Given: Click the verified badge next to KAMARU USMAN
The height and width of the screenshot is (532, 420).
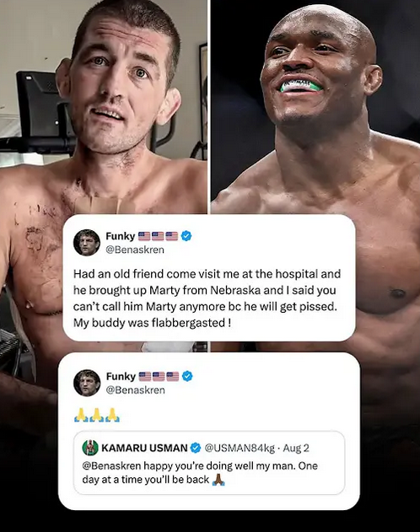Looking at the screenshot, I should coord(196,448).
